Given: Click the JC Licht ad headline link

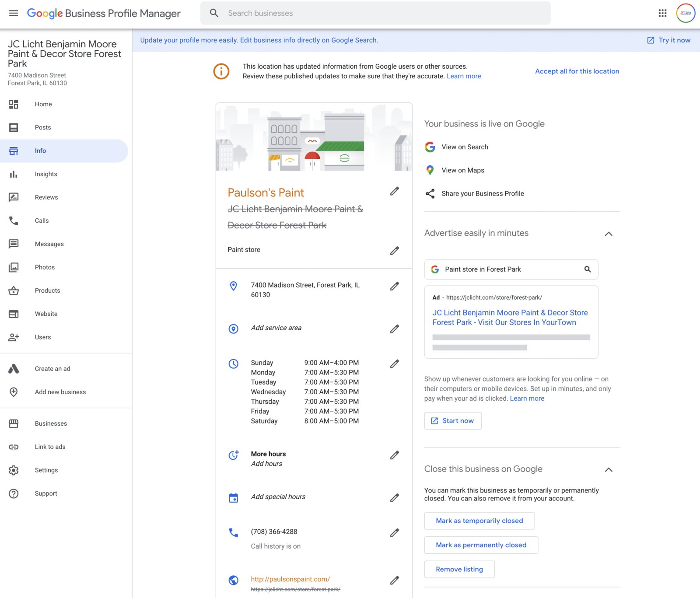Looking at the screenshot, I should point(510,318).
